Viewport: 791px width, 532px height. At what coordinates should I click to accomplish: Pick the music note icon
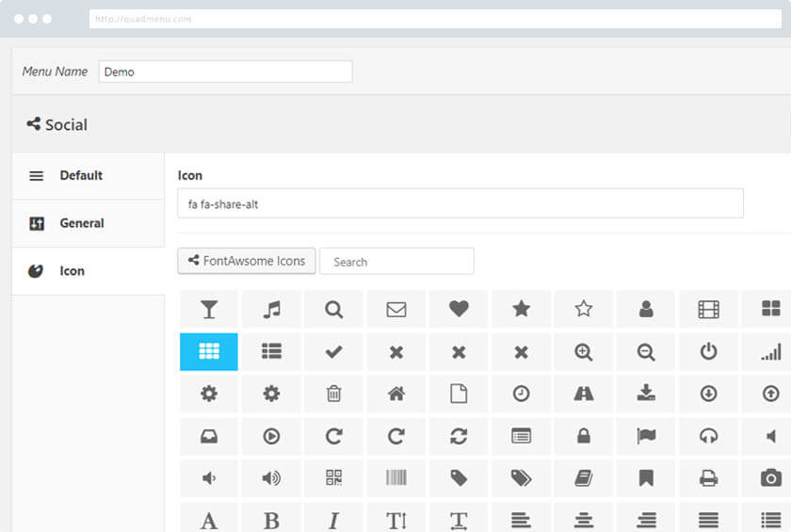pyautogui.click(x=271, y=309)
